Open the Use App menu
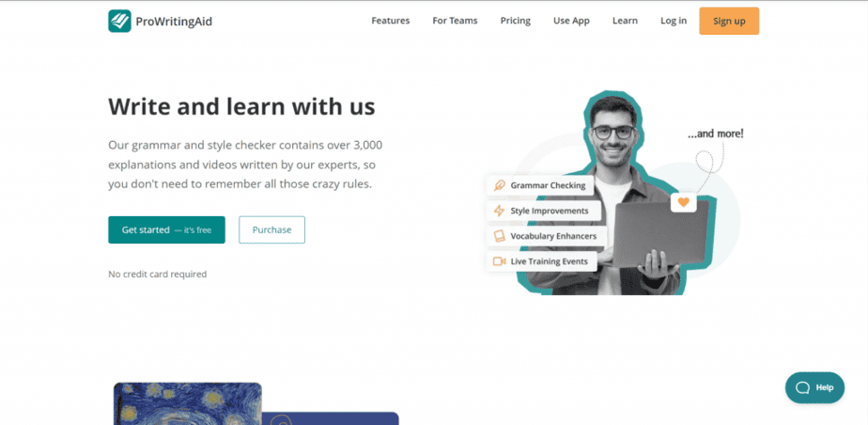868x425 pixels. pos(571,21)
